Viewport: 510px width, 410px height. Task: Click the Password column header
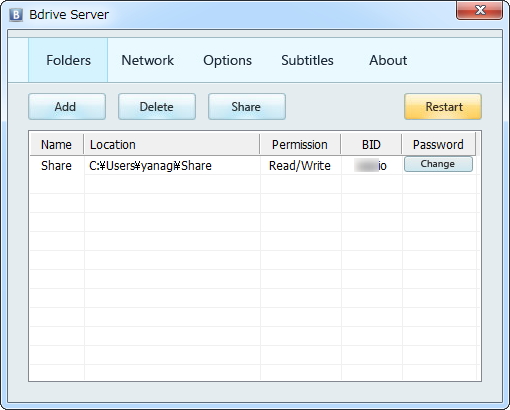tap(438, 145)
